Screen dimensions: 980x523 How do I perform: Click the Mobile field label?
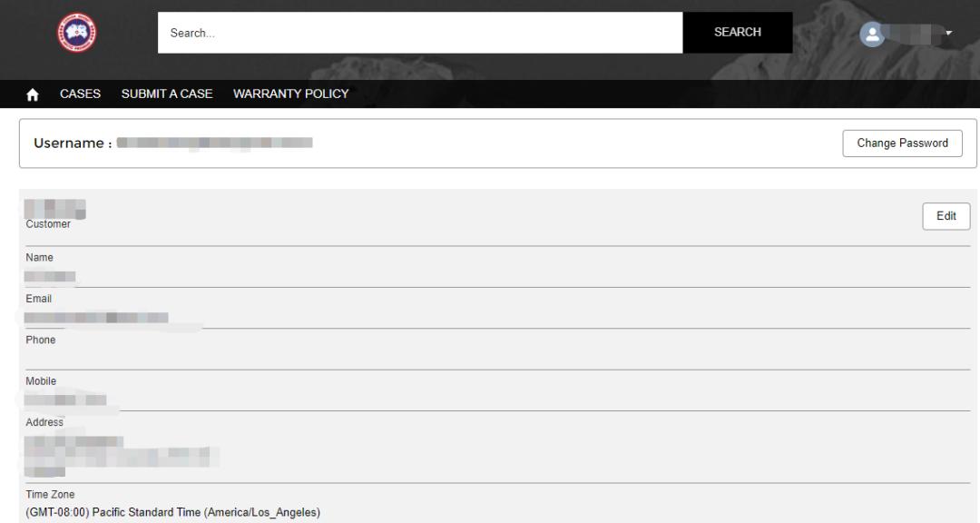point(41,381)
